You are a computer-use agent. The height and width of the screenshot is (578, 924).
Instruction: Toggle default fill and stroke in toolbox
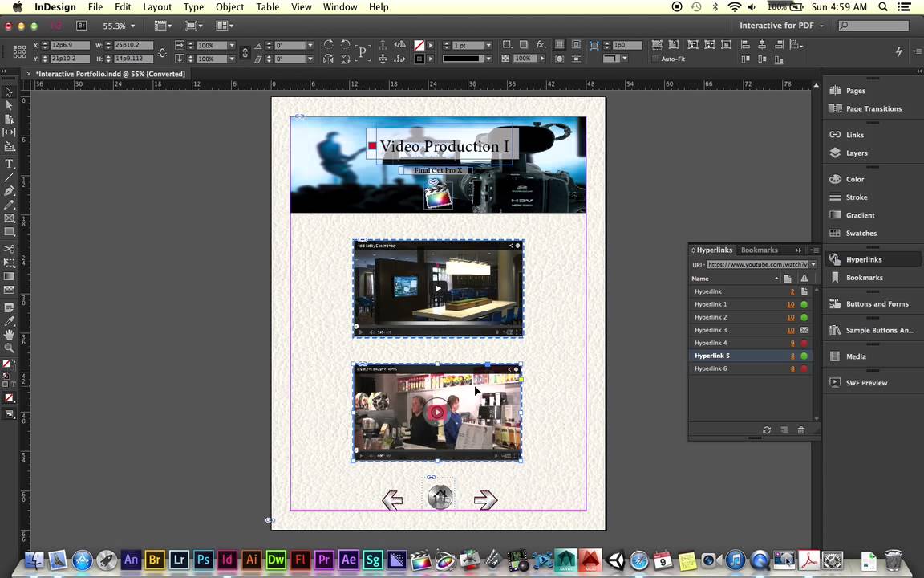(x=6, y=376)
